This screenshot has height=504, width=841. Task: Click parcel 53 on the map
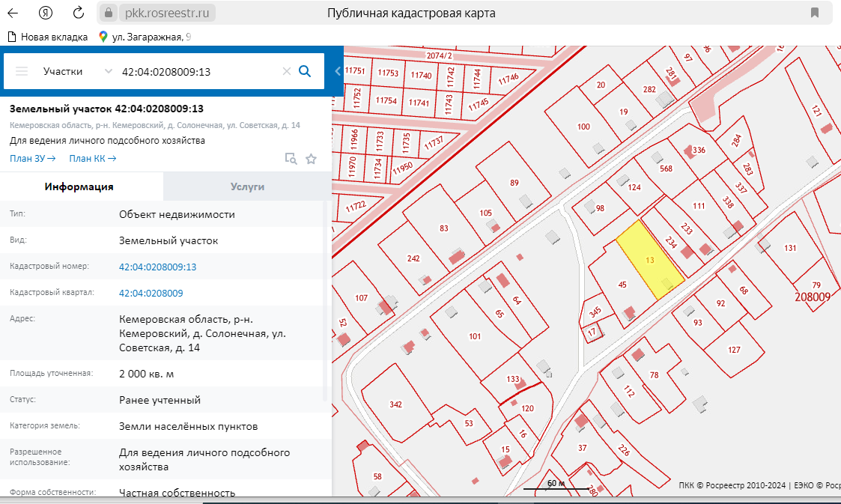coord(468,424)
